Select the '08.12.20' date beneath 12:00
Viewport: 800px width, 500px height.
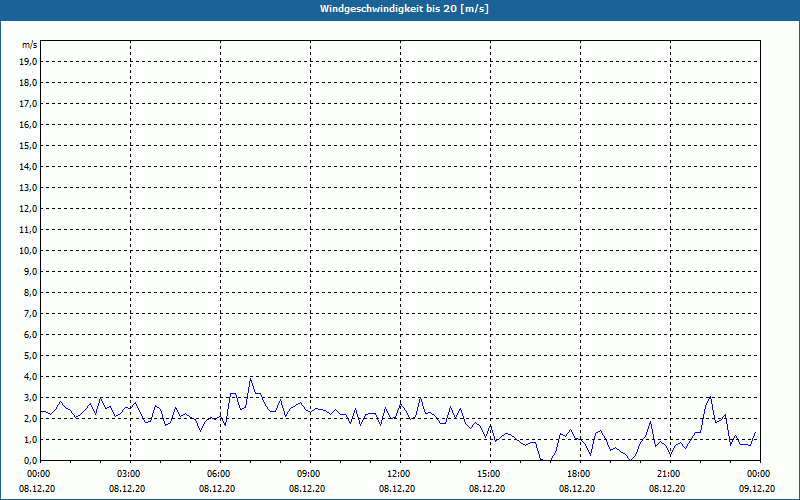pos(397,488)
